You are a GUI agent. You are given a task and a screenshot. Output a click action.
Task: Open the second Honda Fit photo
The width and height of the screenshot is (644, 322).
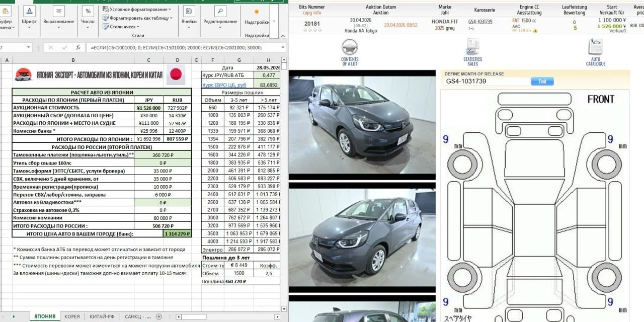pos(362,238)
